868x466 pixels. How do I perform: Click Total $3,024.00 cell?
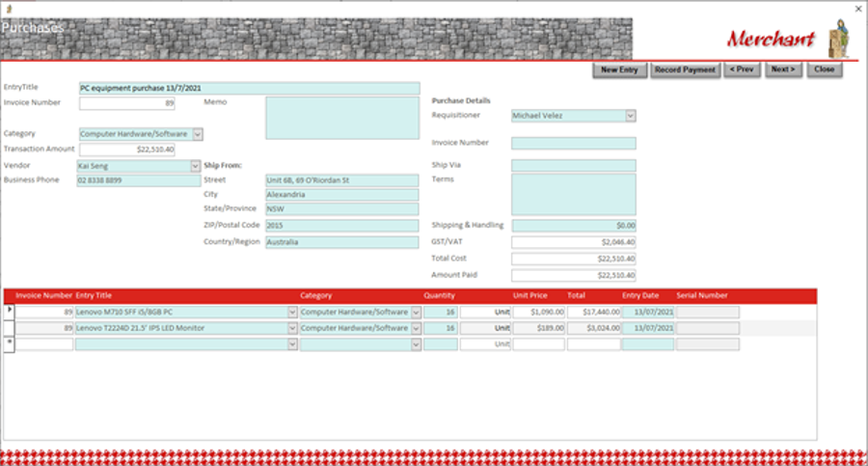593,329
